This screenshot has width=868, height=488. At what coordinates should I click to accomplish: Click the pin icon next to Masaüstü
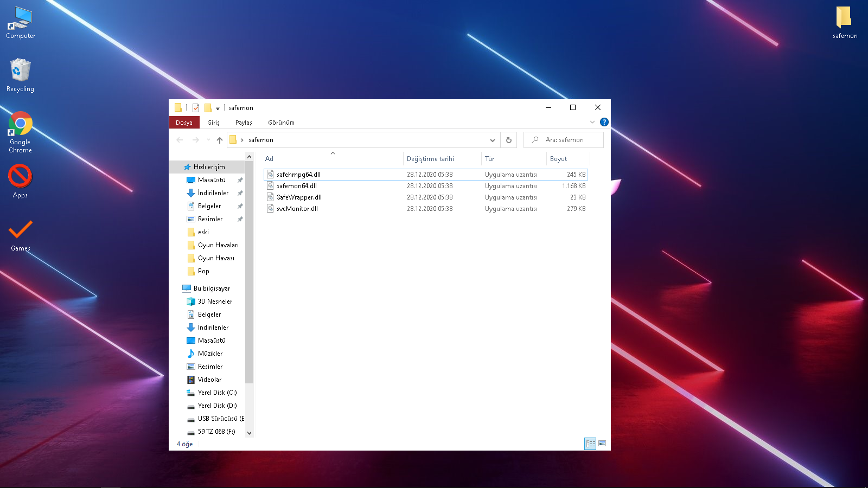pyautogui.click(x=240, y=180)
